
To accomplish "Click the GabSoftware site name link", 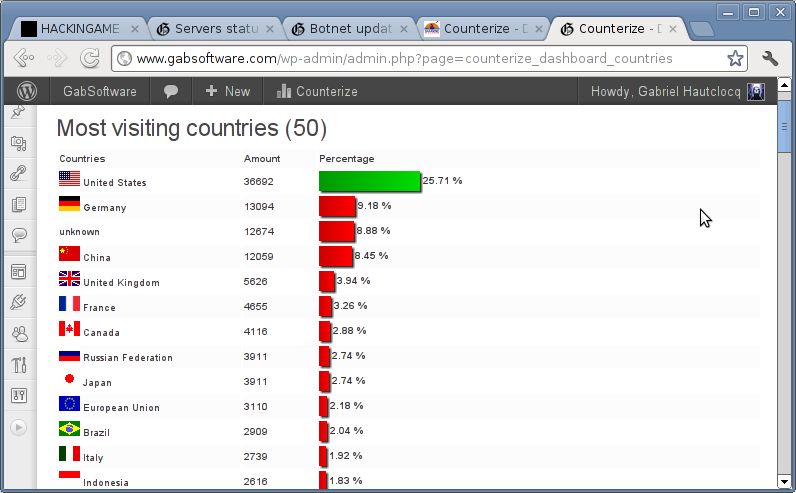I will coord(99,91).
